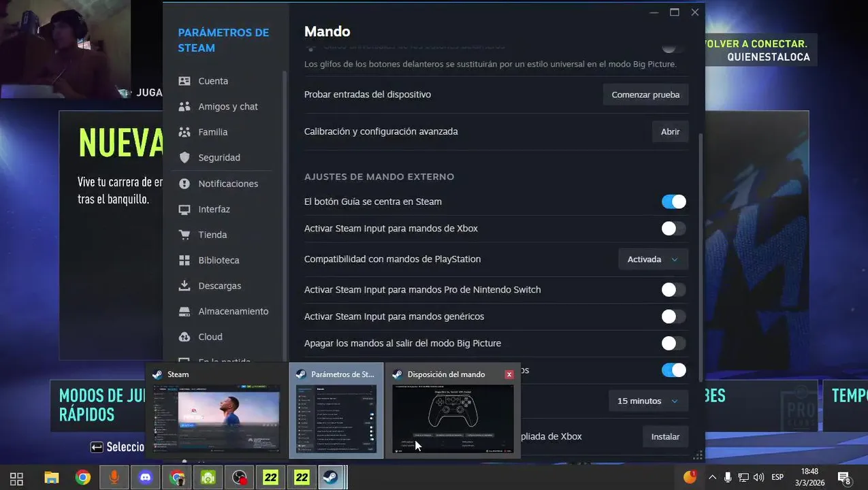Open network settings from the tray icon

point(743,478)
